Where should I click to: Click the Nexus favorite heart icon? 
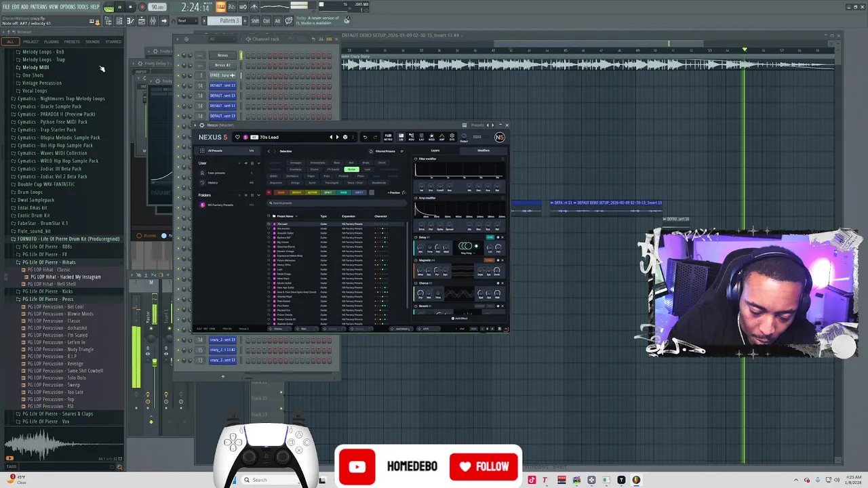[237, 137]
